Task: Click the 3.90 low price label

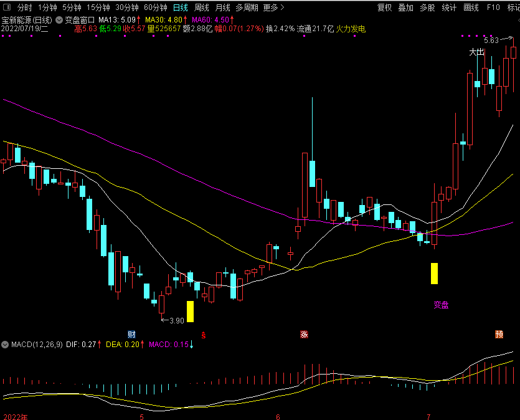Action: 177,321
